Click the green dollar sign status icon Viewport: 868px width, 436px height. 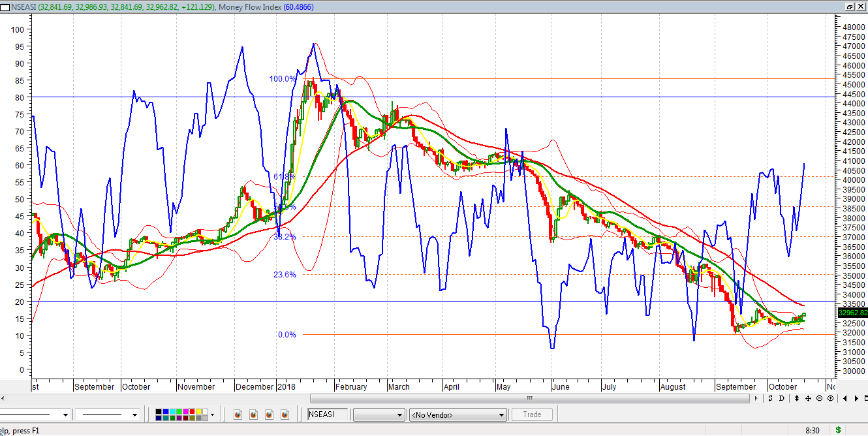coord(839,430)
